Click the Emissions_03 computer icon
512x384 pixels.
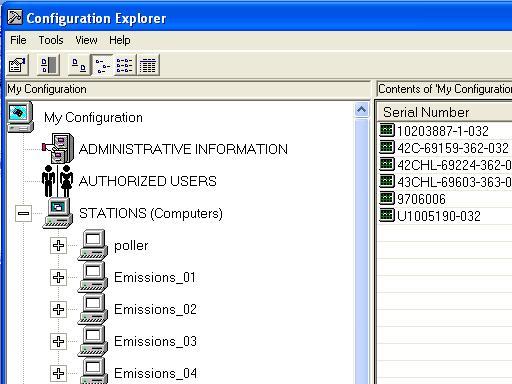93,341
